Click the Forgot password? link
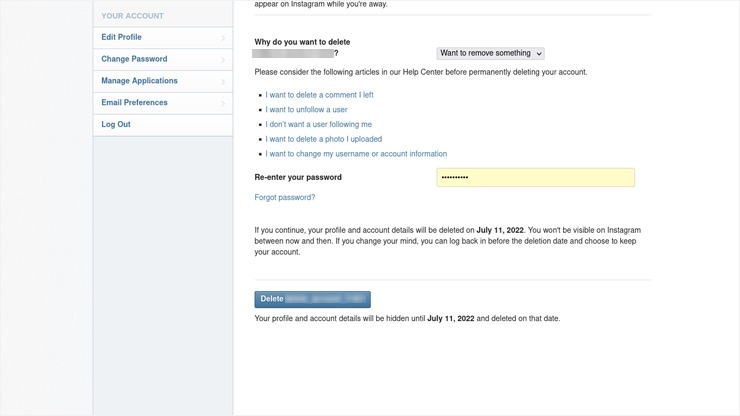This screenshot has width=740, height=416. click(x=285, y=197)
